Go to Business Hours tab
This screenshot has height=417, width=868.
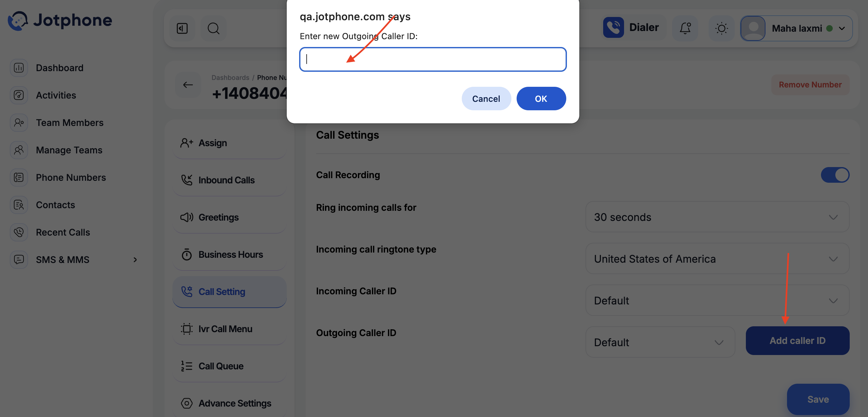[230, 255]
